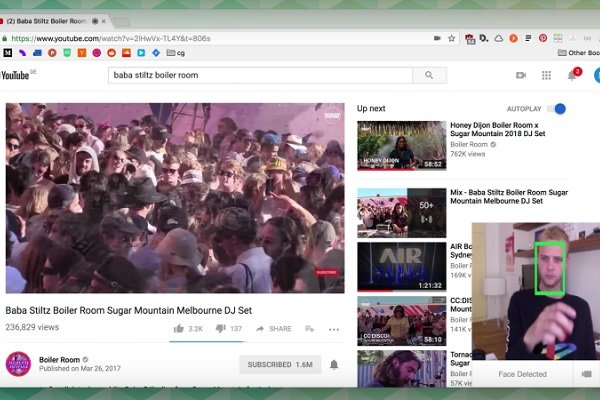600x400 pixels.
Task: Toggle the Autoplay switch off
Action: coord(557,108)
